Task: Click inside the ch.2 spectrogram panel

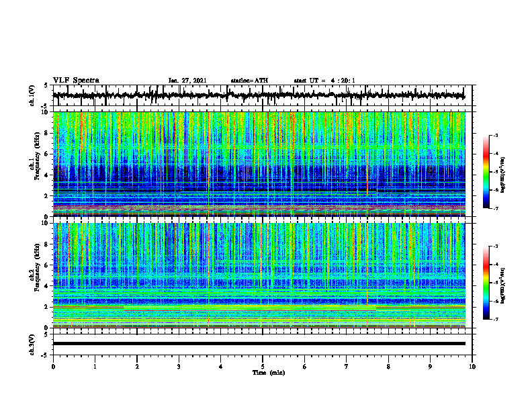Action: [259, 275]
